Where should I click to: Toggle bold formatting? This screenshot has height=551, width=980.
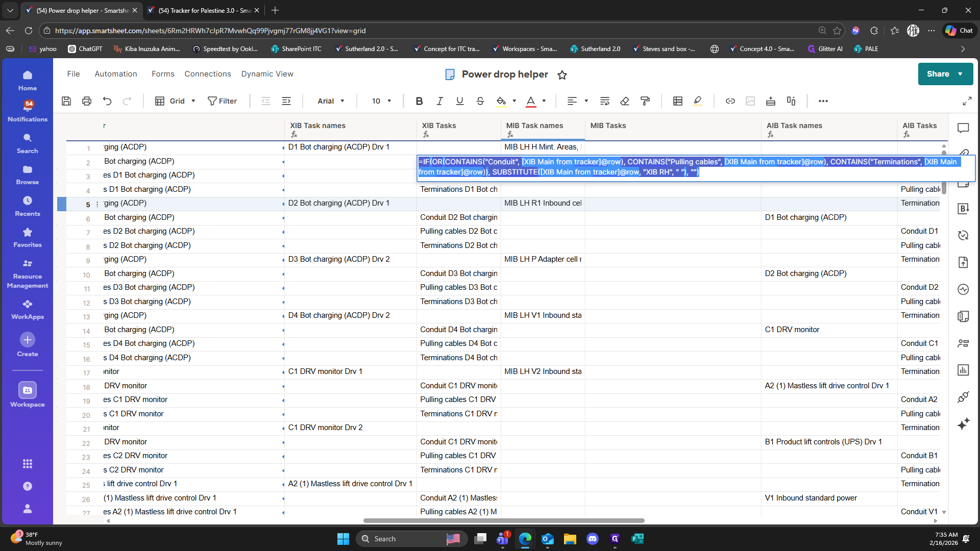tap(419, 101)
